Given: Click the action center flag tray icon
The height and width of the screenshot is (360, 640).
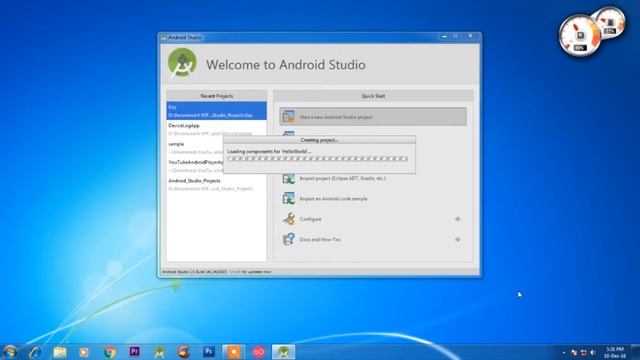Looking at the screenshot, I should 574,353.
